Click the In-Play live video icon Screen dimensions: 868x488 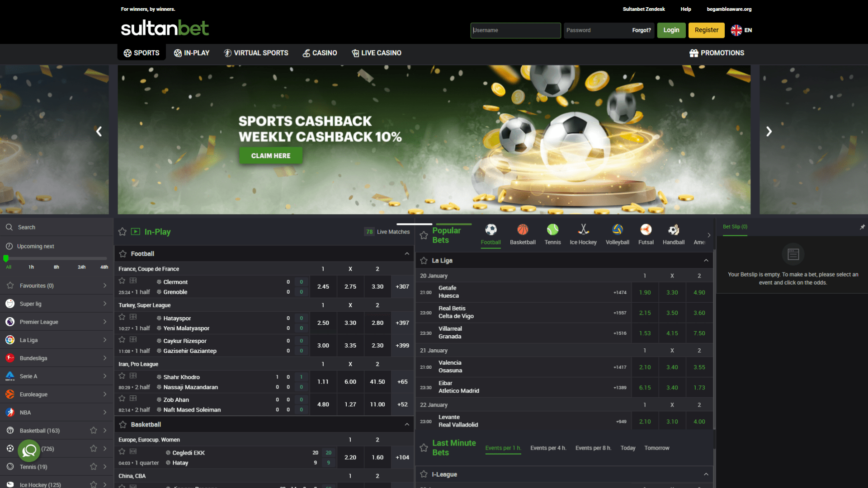pyautogui.click(x=136, y=231)
